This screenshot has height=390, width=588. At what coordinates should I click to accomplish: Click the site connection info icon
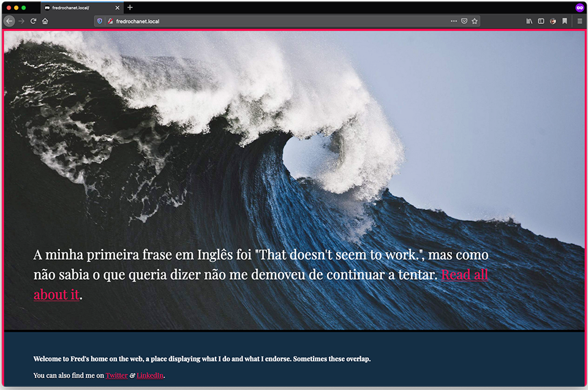[x=110, y=21]
